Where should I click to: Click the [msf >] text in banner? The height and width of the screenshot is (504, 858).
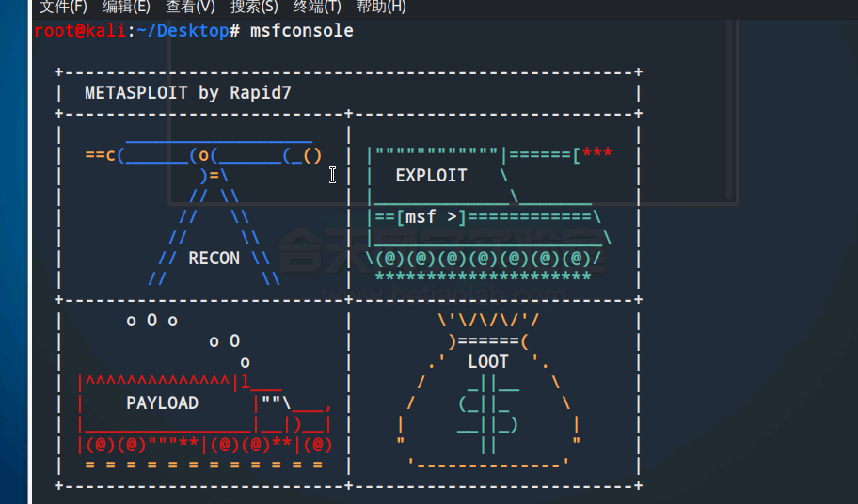click(431, 217)
